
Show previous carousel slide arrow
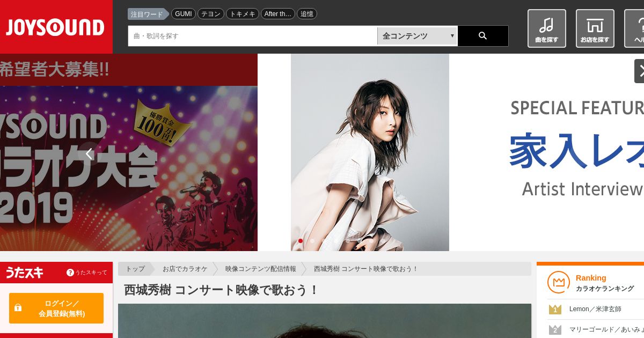tap(89, 154)
